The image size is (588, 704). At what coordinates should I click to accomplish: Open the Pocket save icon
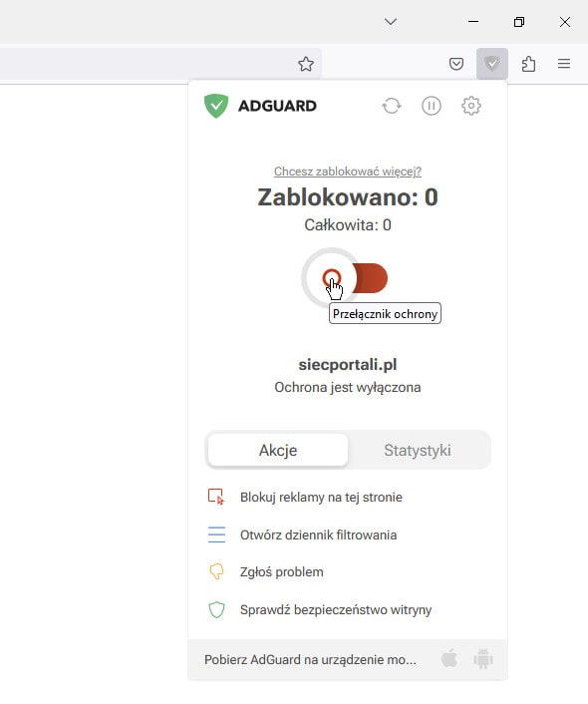click(456, 64)
